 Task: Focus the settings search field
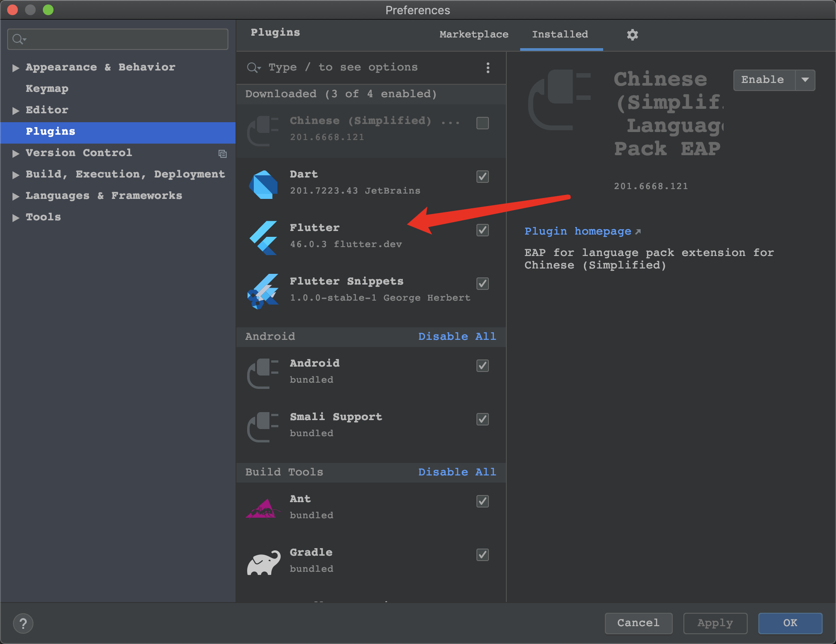pyautogui.click(x=118, y=39)
